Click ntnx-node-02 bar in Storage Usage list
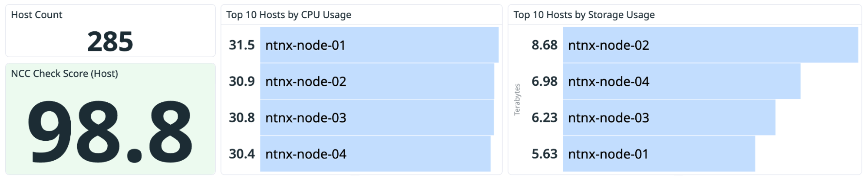Image resolution: width=868 pixels, height=178 pixels. [710, 45]
